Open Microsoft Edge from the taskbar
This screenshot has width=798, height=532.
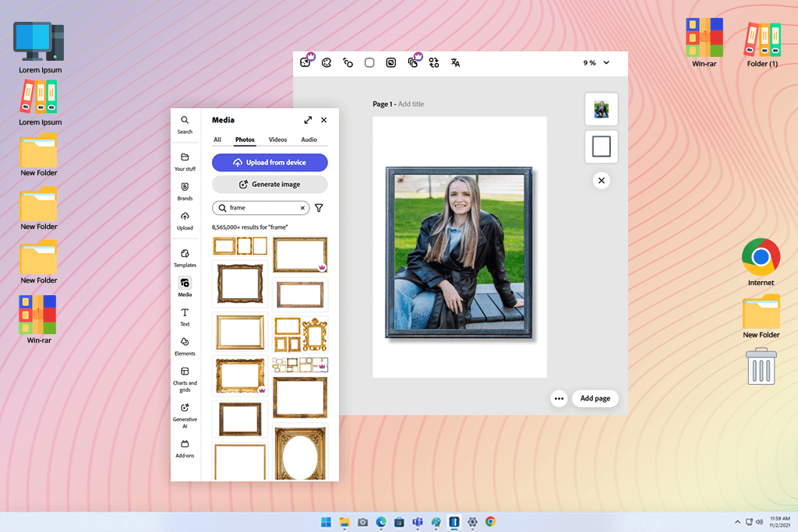(x=381, y=522)
